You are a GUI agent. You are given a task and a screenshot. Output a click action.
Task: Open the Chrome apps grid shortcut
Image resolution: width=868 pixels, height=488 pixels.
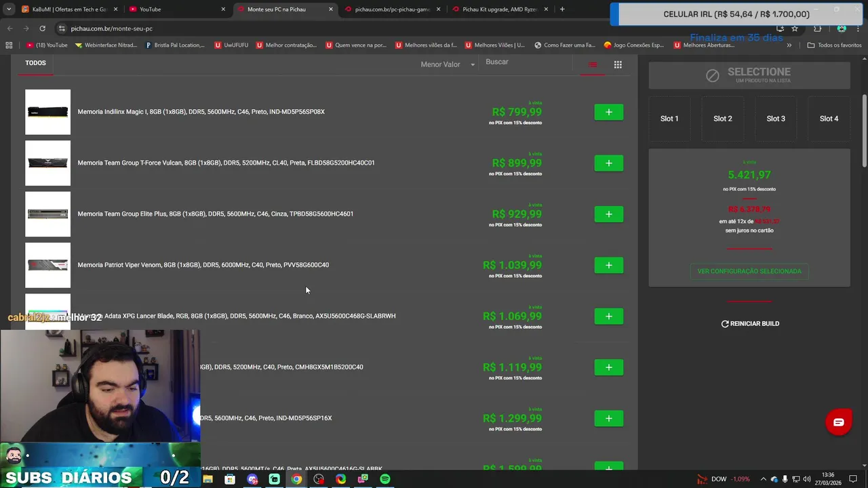pos(9,45)
